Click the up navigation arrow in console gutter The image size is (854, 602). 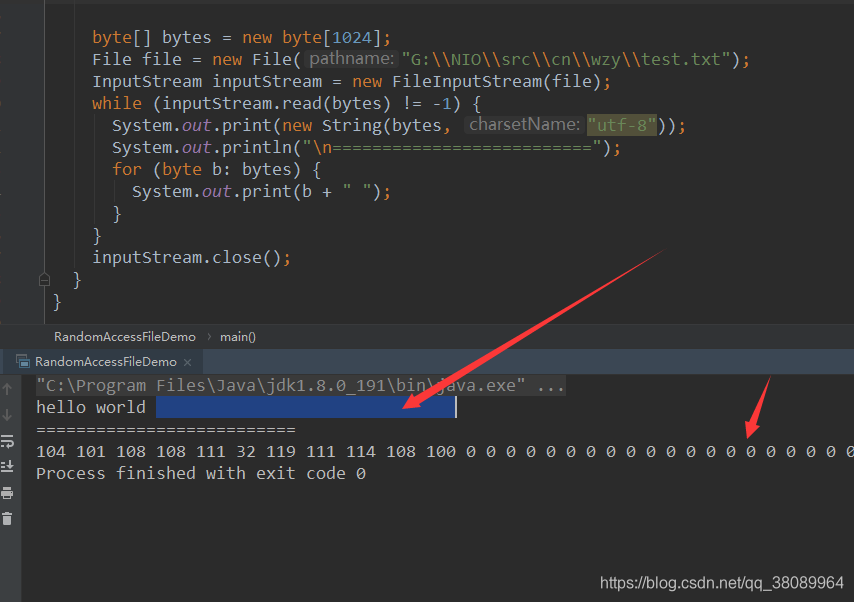coord(7,388)
